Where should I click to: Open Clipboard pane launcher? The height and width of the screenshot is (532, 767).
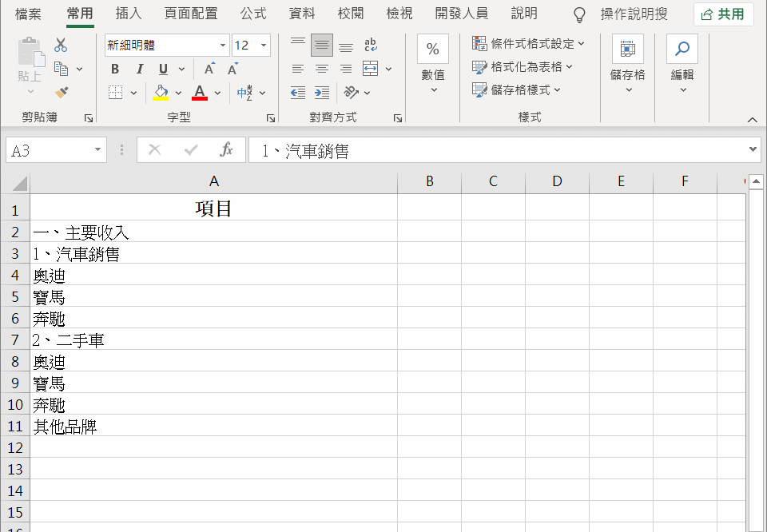click(x=89, y=118)
